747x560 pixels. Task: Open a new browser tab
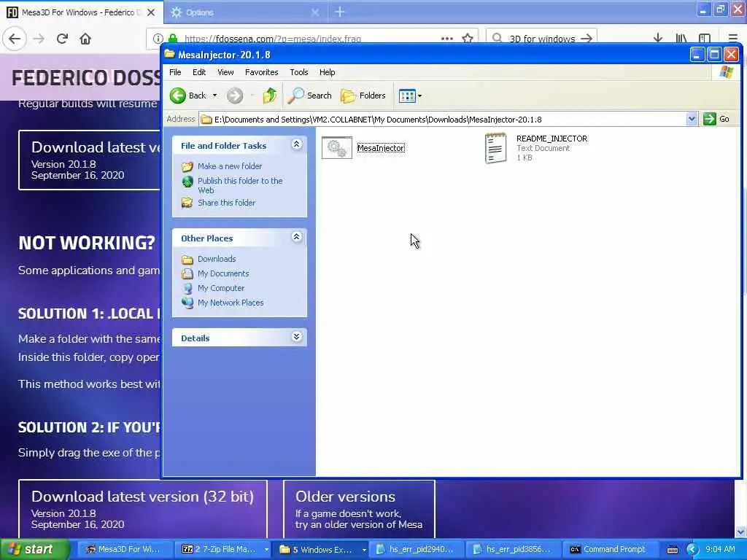click(340, 12)
